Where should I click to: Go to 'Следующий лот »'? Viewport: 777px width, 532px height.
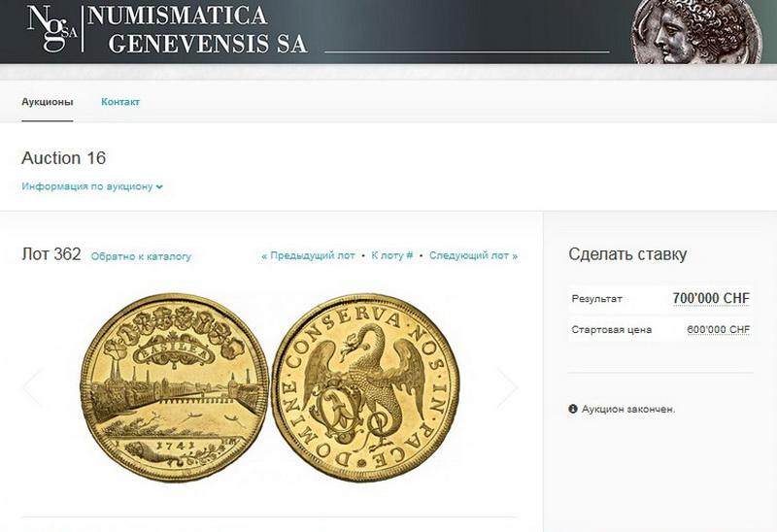473,255
